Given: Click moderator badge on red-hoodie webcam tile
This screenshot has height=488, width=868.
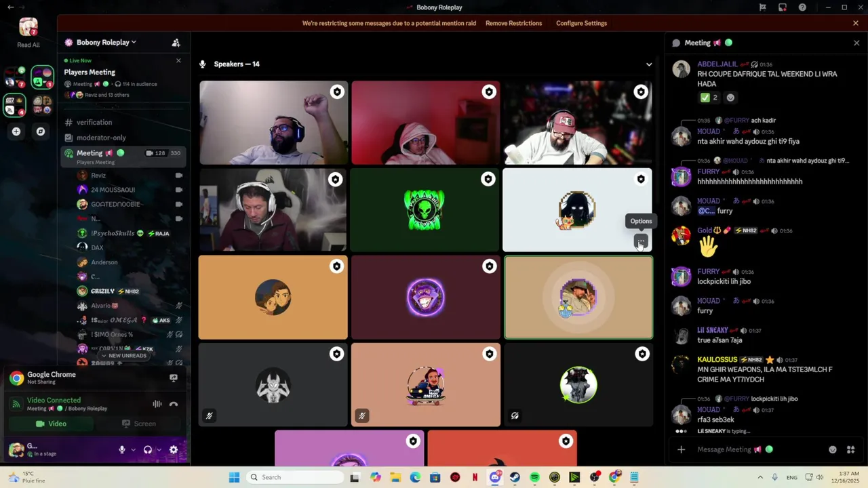Looking at the screenshot, I should [x=489, y=91].
